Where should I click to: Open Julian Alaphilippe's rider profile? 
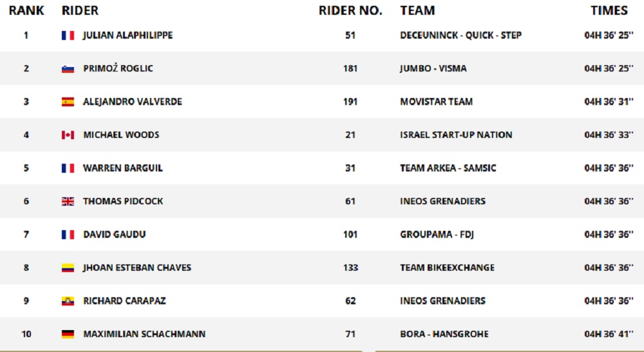(128, 35)
